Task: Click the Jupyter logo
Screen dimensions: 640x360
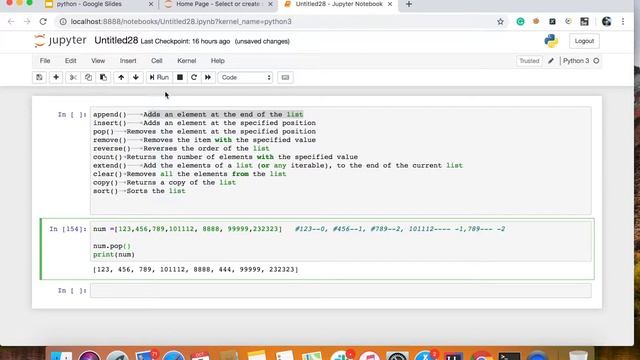Action: (x=60, y=40)
